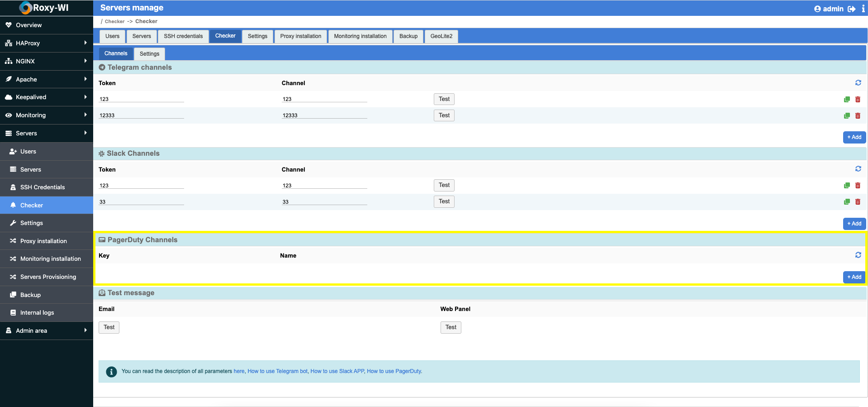Test Slack channel 123
This screenshot has height=407, width=868.
click(444, 185)
